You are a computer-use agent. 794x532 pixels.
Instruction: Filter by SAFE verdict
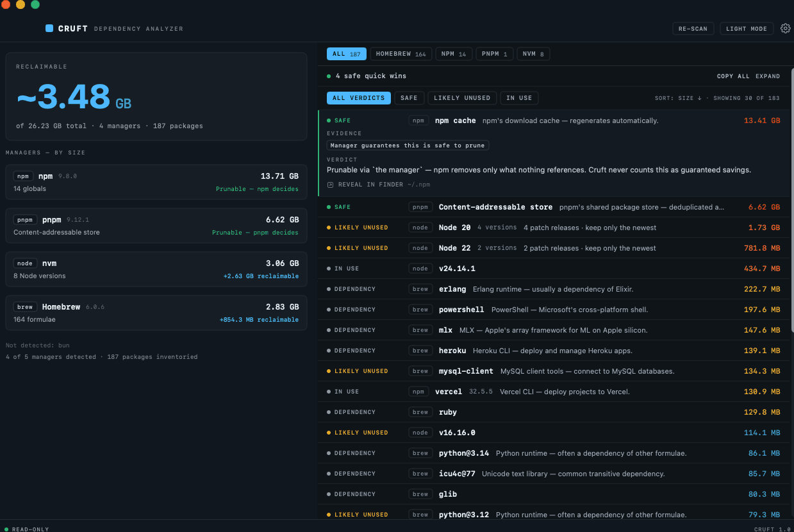click(x=409, y=98)
